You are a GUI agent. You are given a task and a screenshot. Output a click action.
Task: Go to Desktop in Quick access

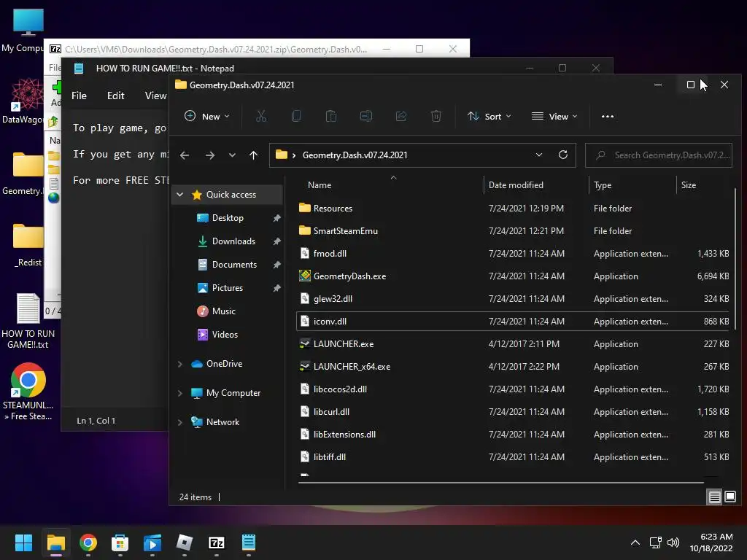tap(228, 217)
